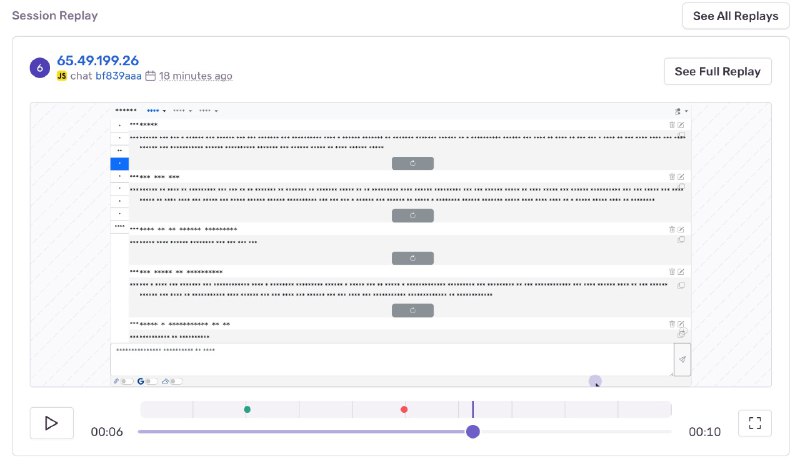
Task: Open the bf839aaa replay ID link
Action: point(118,76)
